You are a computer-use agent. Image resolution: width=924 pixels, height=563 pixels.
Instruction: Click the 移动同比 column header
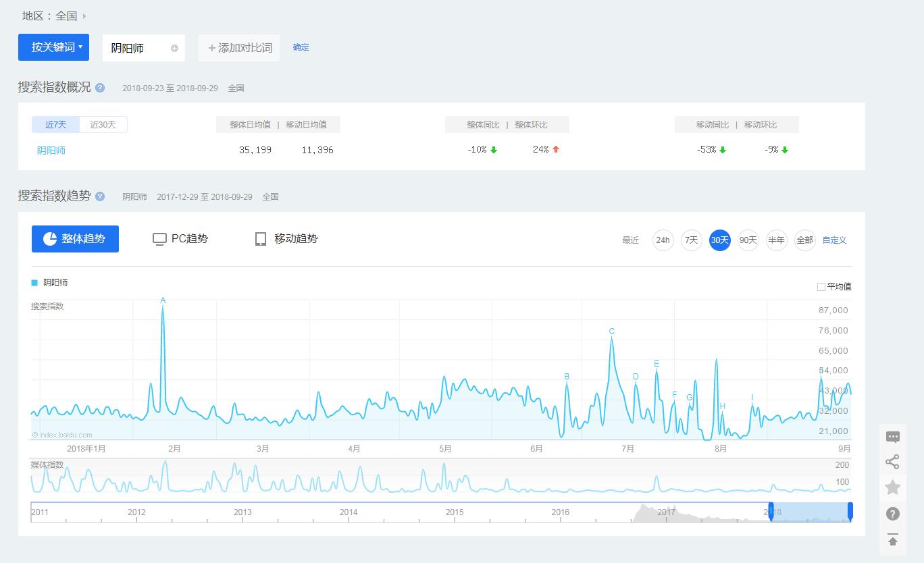point(713,125)
